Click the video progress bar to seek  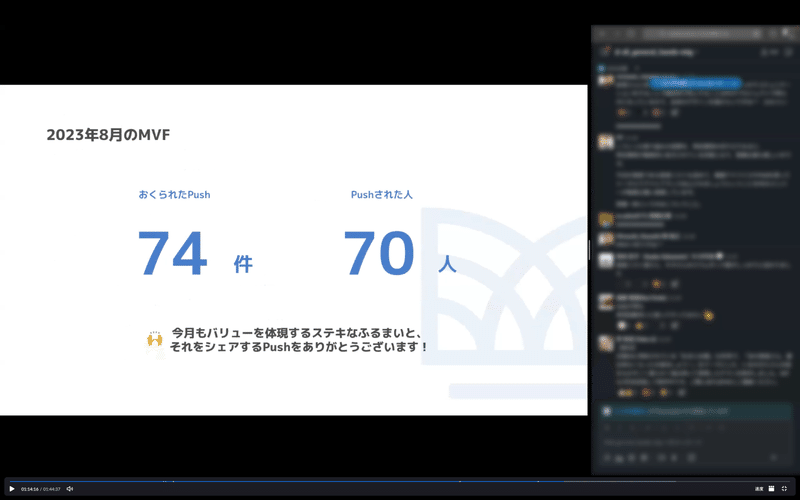(x=399, y=481)
